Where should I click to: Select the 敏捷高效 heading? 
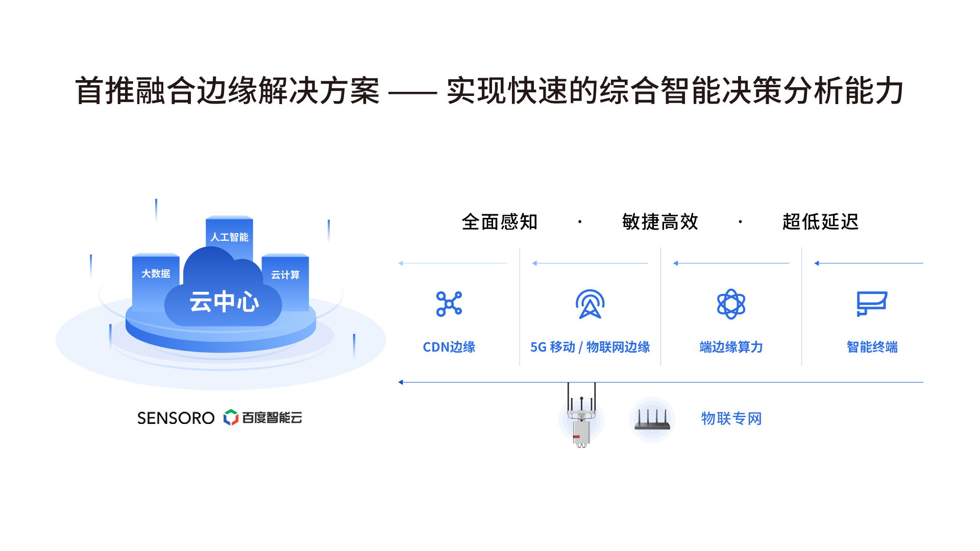[660, 222]
